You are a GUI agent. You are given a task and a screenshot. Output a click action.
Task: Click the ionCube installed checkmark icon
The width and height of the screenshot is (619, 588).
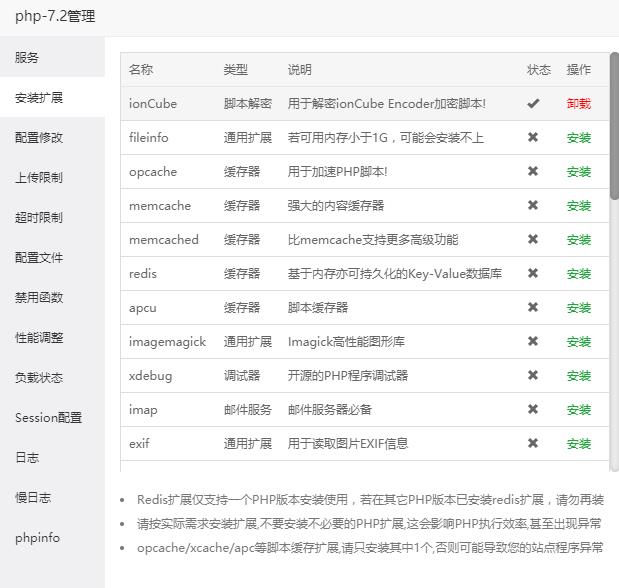tap(533, 103)
